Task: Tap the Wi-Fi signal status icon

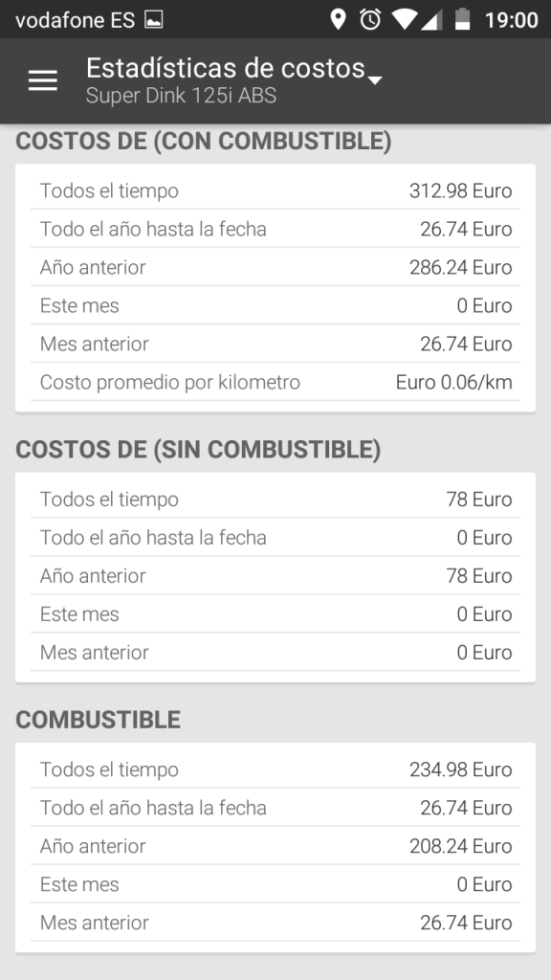Action: click(405, 19)
